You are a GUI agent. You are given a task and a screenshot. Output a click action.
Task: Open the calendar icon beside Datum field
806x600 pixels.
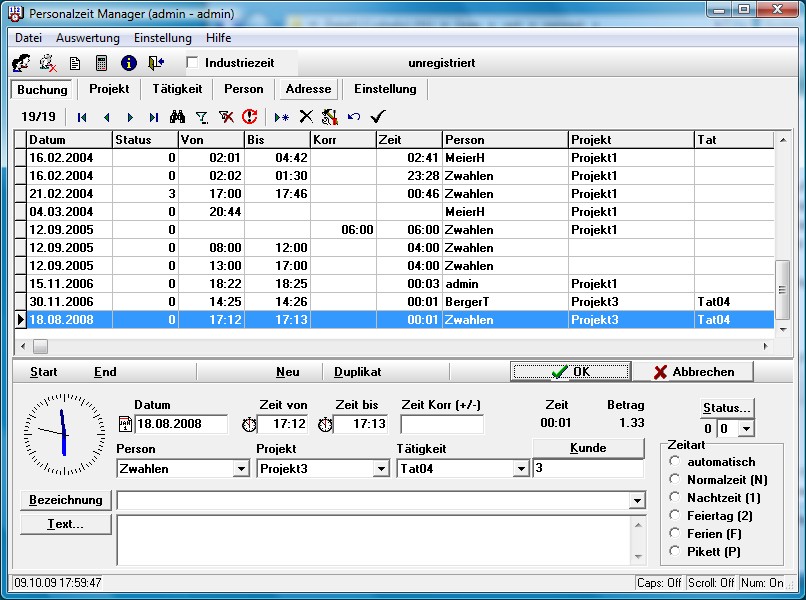tap(125, 424)
